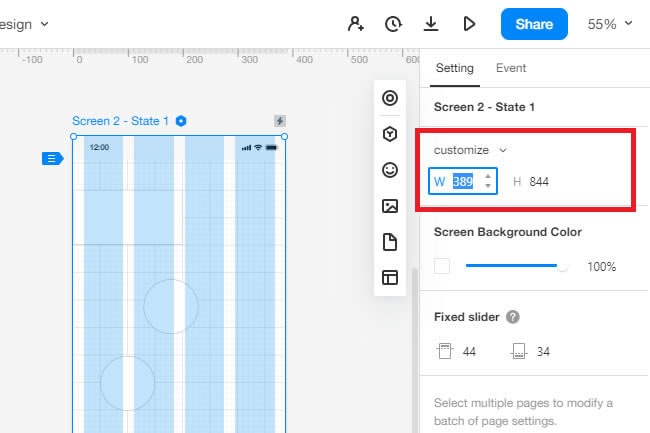Select the lower circle shape on canvas

coord(127,383)
